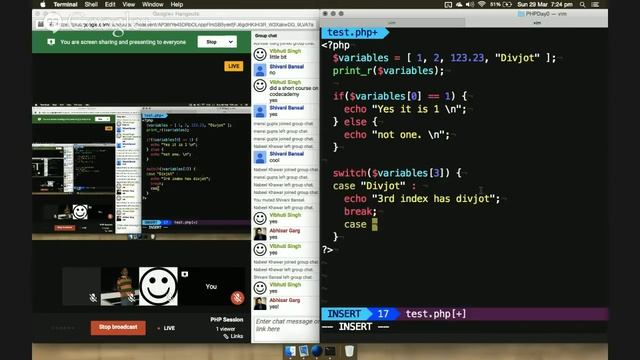Open Spotlight search magnifier
Image resolution: width=640 pixels, height=360 pixels.
click(x=582, y=4)
